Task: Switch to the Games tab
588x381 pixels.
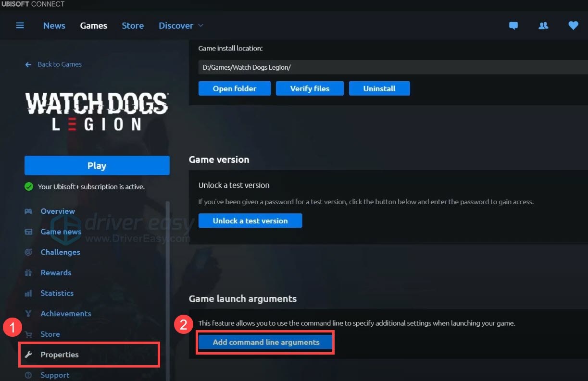Action: 93,25
